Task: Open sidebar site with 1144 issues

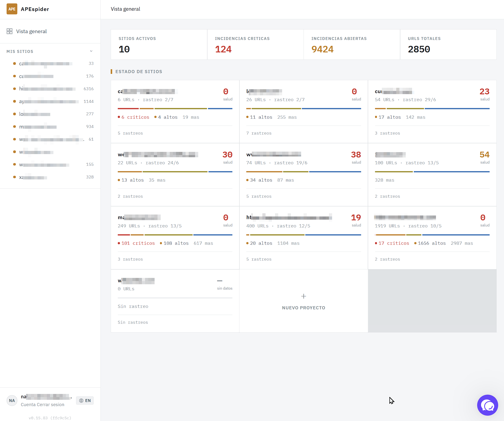Action: click(x=53, y=101)
